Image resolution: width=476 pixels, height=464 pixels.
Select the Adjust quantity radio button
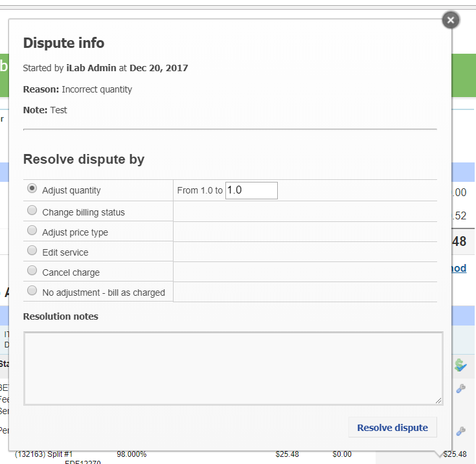[x=32, y=189]
